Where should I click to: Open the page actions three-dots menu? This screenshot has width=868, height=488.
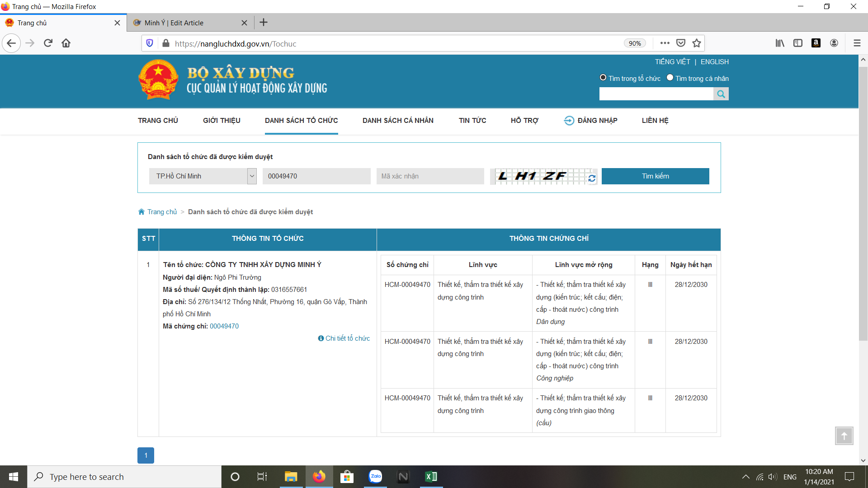[665, 43]
